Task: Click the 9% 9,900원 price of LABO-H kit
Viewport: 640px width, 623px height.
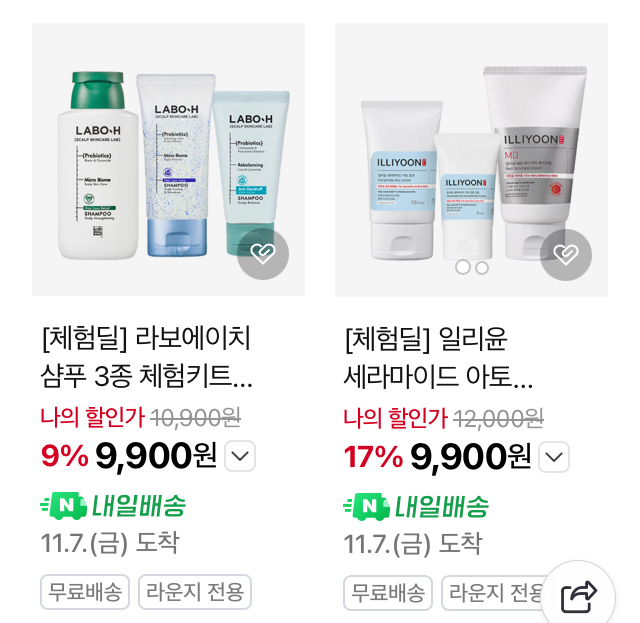Action: tap(129, 456)
